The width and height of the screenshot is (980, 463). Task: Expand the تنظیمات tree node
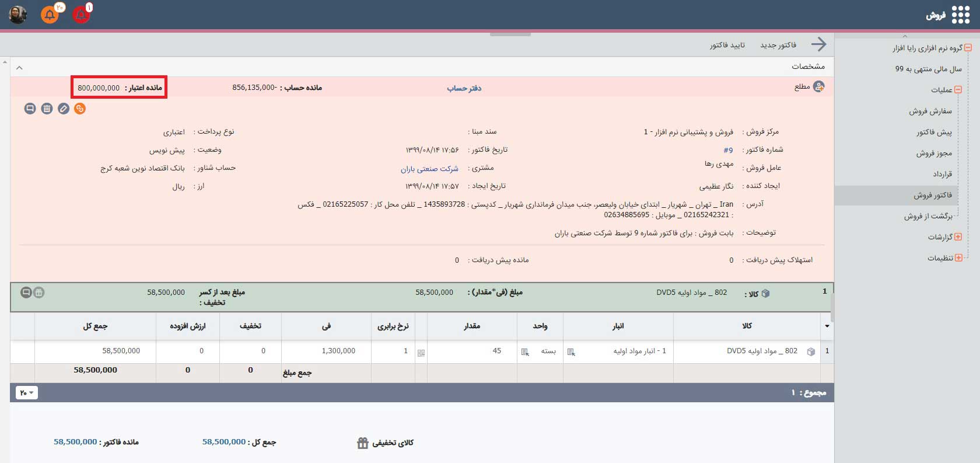pos(958,258)
